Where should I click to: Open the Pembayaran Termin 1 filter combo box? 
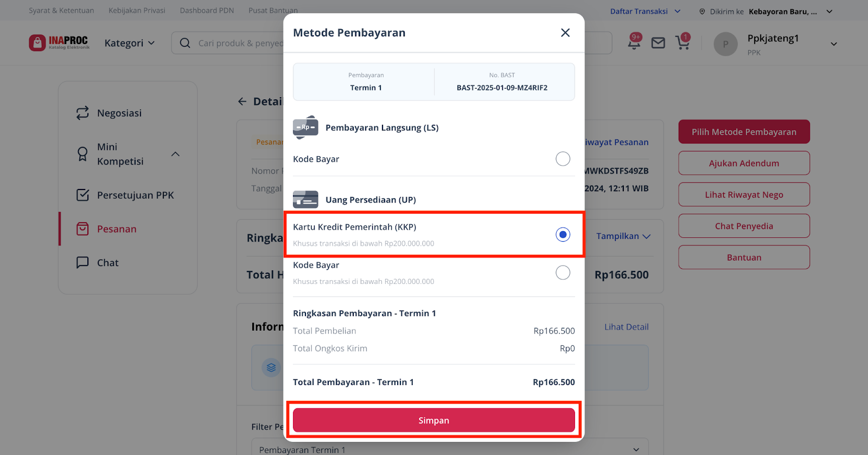click(x=450, y=447)
